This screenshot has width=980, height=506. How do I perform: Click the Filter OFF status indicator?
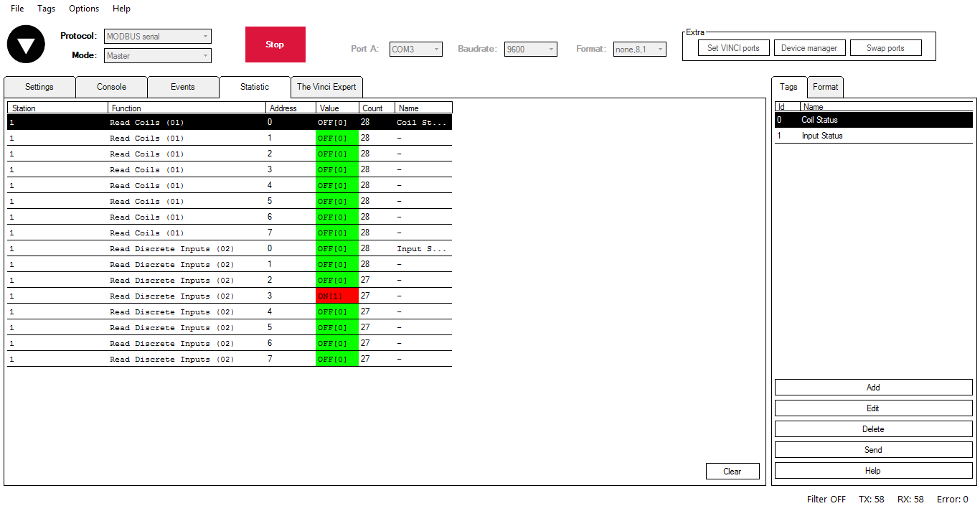826,500
